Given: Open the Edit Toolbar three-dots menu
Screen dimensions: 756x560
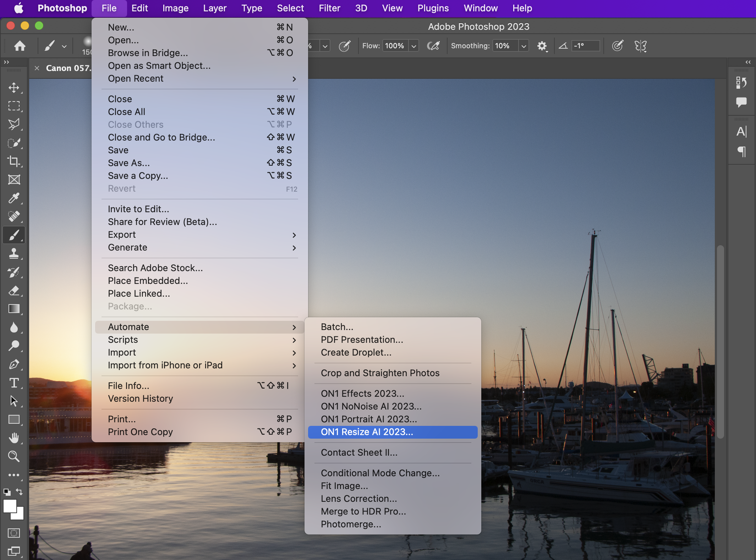Looking at the screenshot, I should [x=14, y=475].
